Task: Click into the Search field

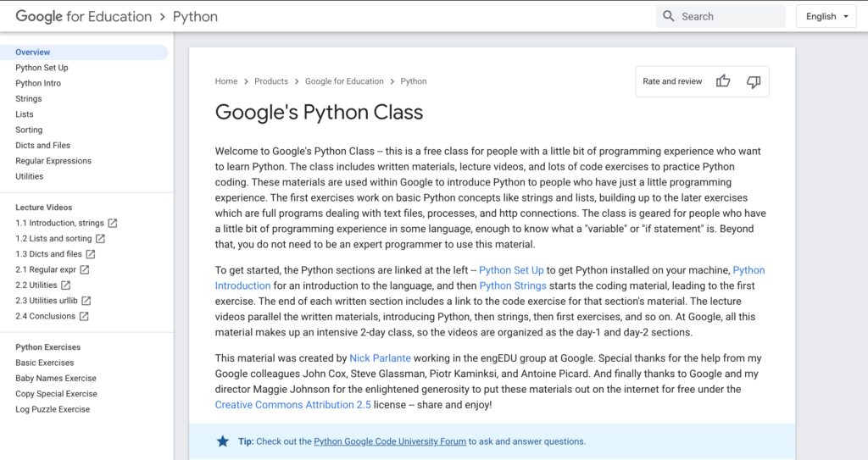Action: [721, 16]
